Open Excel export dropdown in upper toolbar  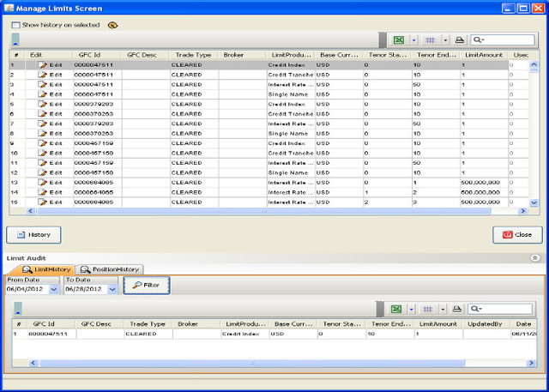pos(413,40)
